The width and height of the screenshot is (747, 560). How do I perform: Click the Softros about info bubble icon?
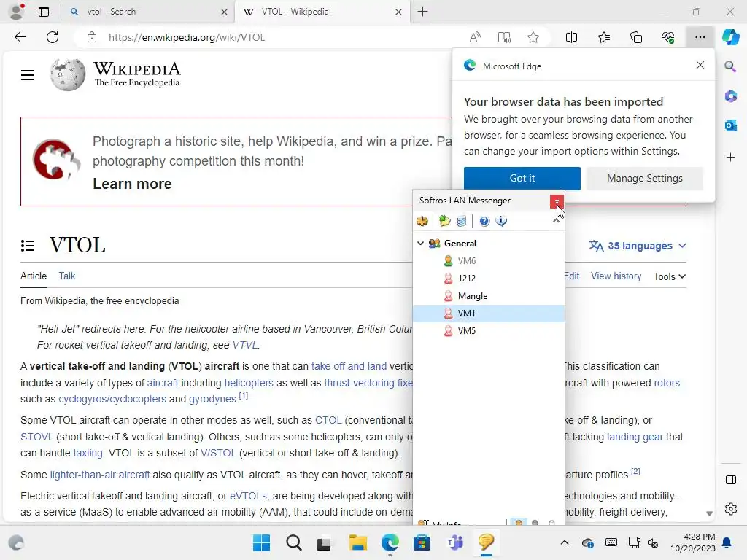tap(501, 221)
